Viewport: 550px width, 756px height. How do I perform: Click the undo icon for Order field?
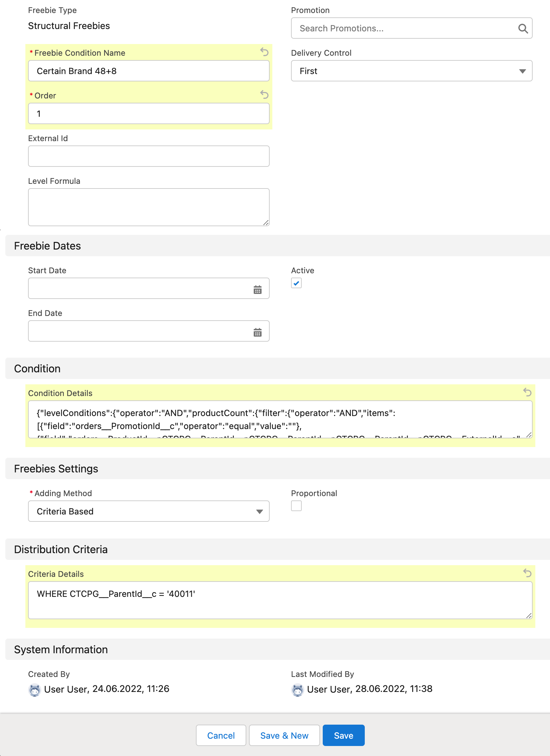point(264,95)
